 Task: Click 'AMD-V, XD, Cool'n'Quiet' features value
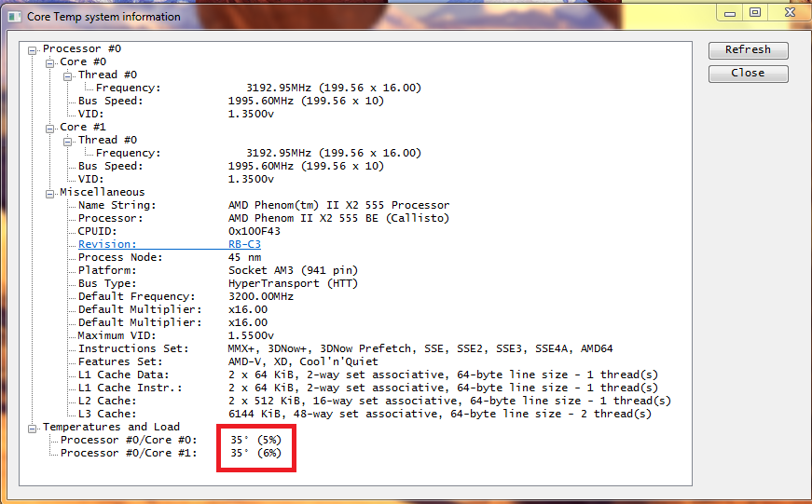tap(303, 361)
